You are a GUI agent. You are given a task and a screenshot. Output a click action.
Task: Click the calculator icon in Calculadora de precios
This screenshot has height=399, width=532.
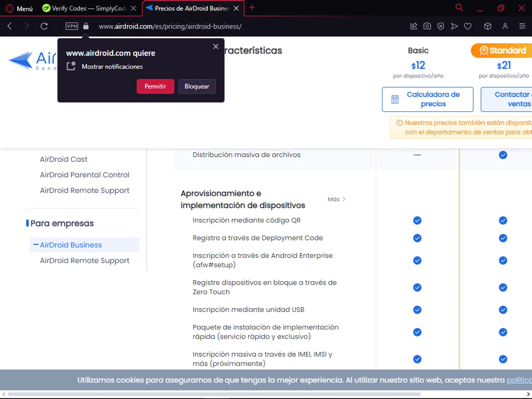pos(395,100)
